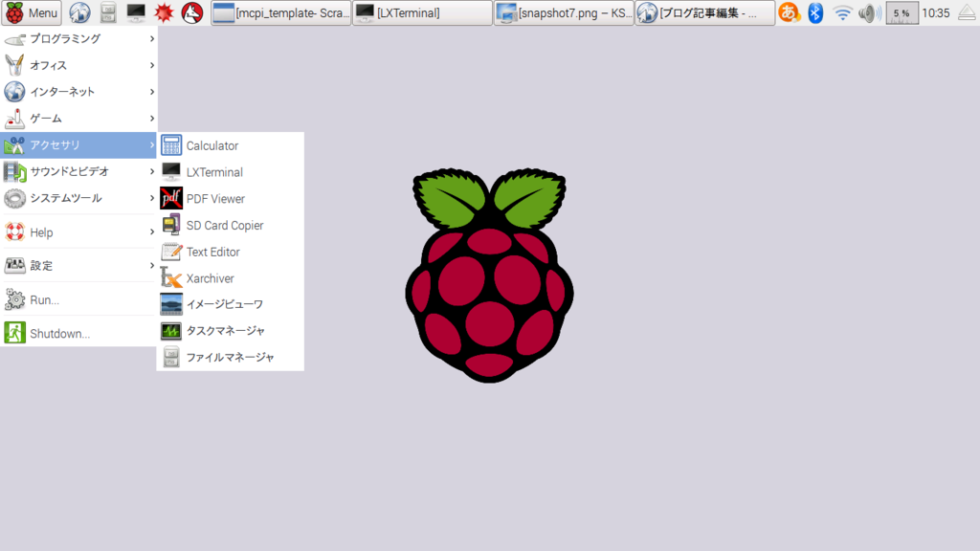Open the file manager icon in top panel
This screenshot has height=551, width=980.
point(108,12)
